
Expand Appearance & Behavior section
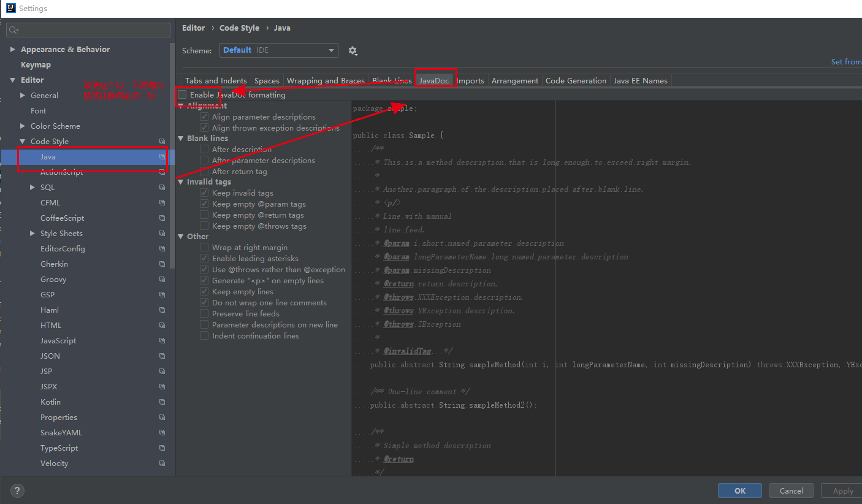tap(12, 50)
